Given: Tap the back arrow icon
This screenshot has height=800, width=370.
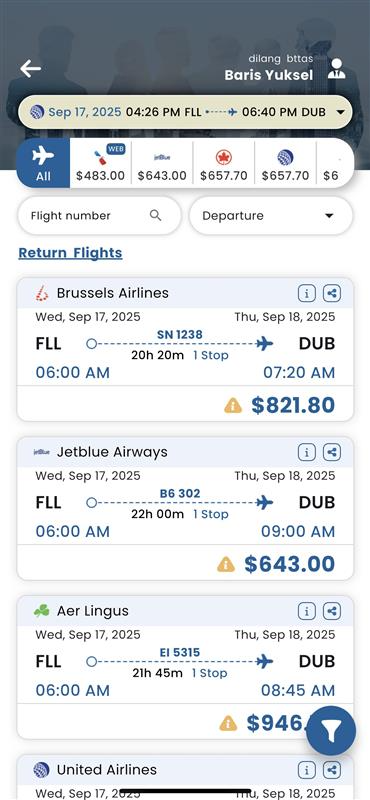Looking at the screenshot, I should coord(31,68).
